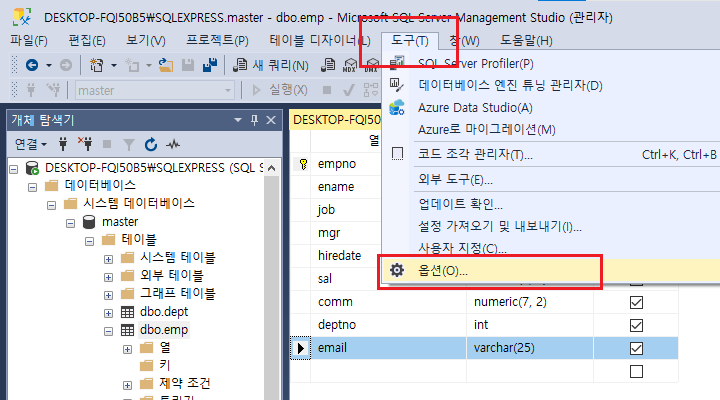Viewport: 720px width, 400px height.
Task: Click the save floppy disk icon
Action: point(188,65)
